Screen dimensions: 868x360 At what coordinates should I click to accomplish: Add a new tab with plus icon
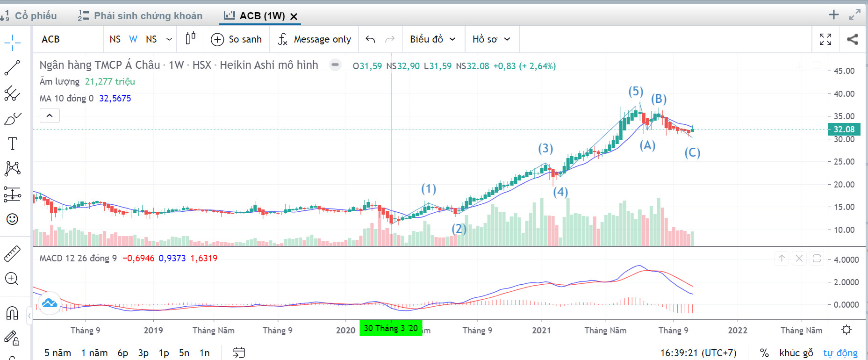click(834, 15)
